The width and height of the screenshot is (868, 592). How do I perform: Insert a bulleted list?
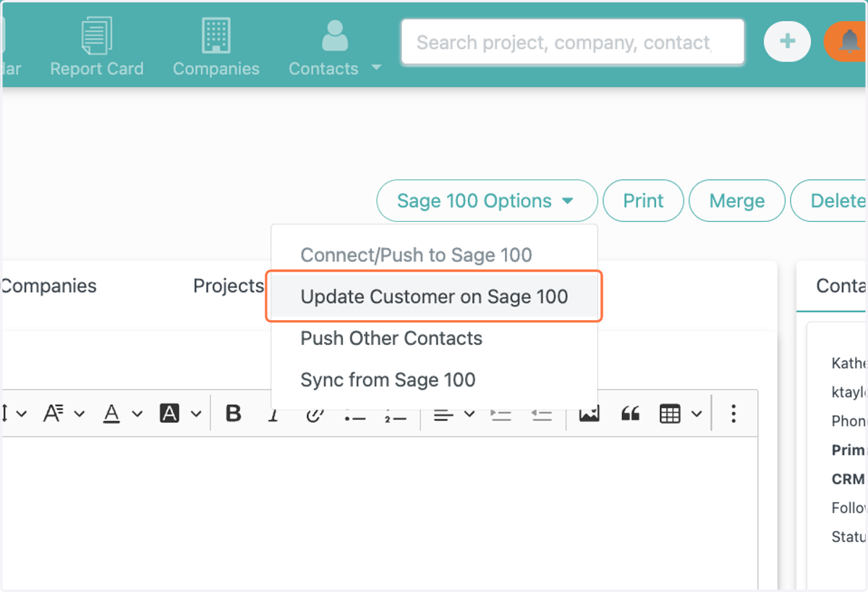354,413
